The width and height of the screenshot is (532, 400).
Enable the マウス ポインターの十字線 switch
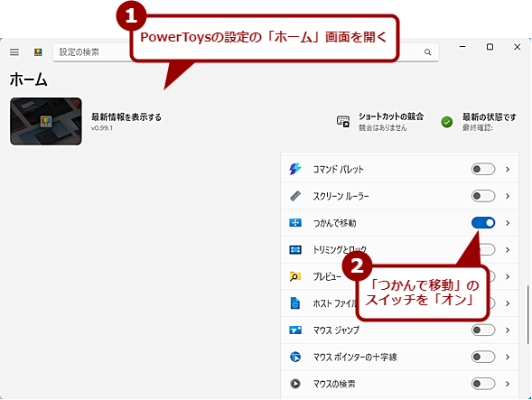[x=483, y=357]
